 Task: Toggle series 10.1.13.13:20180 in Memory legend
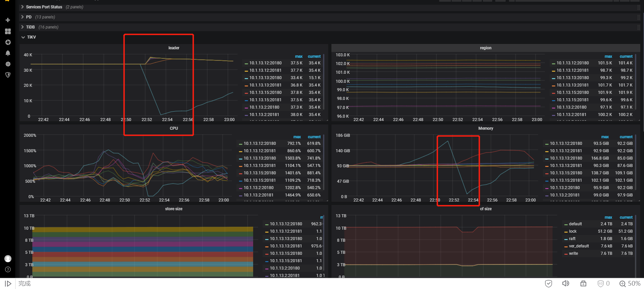click(x=566, y=158)
